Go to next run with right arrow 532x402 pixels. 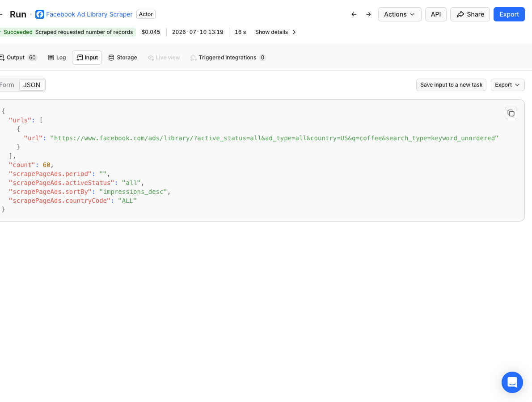[x=368, y=14]
